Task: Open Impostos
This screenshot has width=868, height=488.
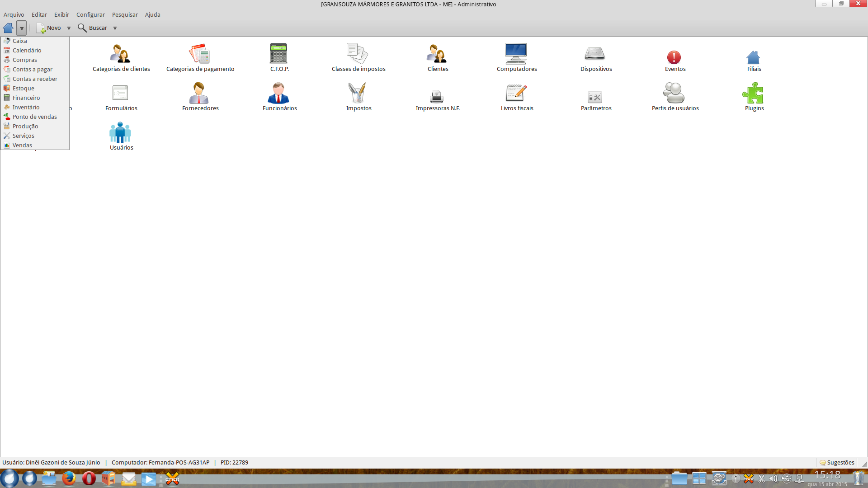Action: pyautogui.click(x=358, y=97)
